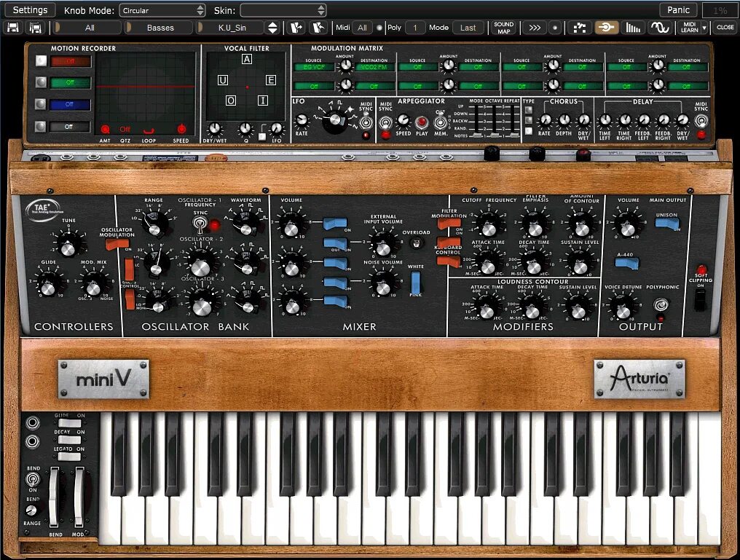Click the arpeggiator bars toolbar icon

633,28
